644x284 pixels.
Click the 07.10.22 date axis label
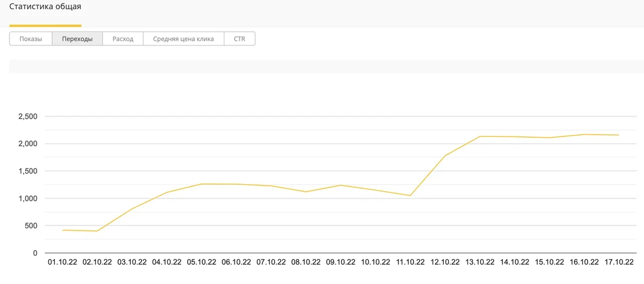271,263
